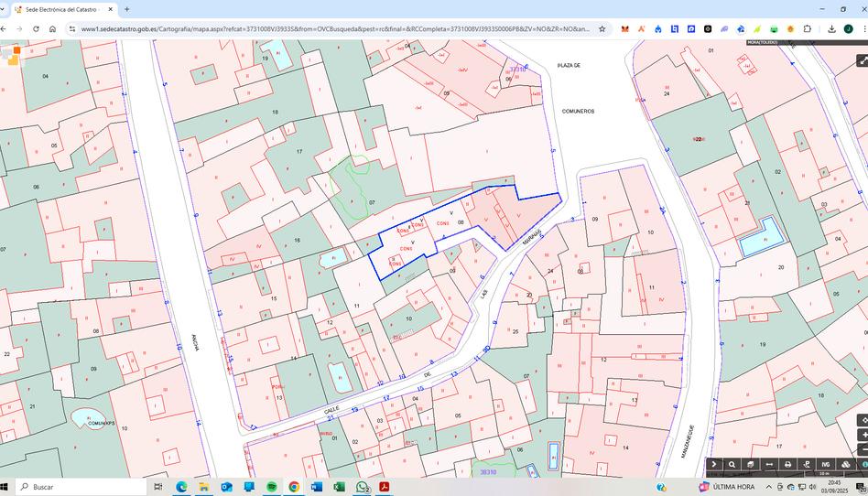Reload the Catastro map page

coord(36,28)
